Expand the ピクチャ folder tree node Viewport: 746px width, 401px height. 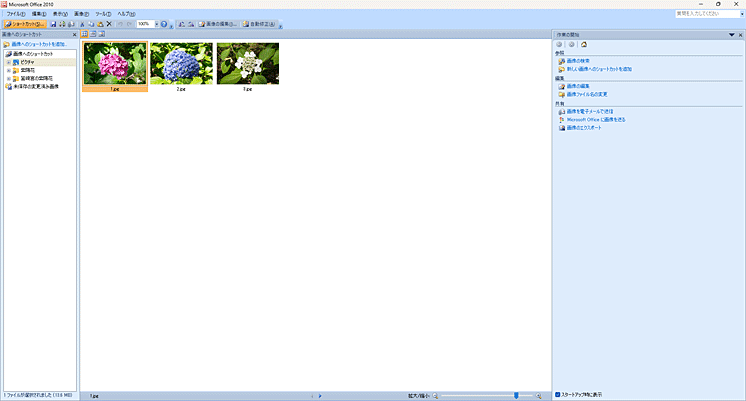click(x=9, y=62)
